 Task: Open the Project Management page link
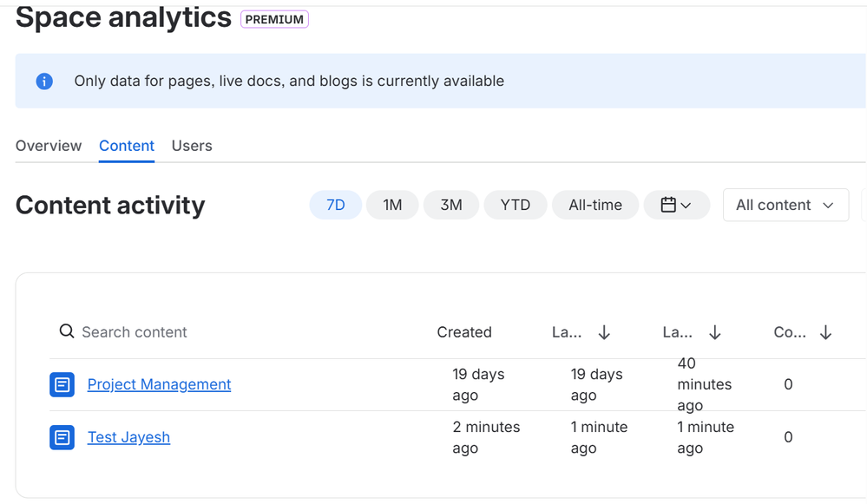[x=159, y=384]
